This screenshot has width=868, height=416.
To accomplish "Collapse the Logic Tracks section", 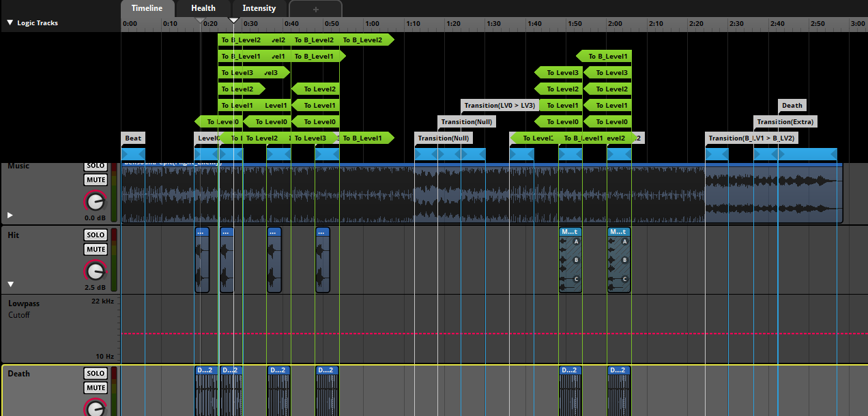I will (10, 23).
